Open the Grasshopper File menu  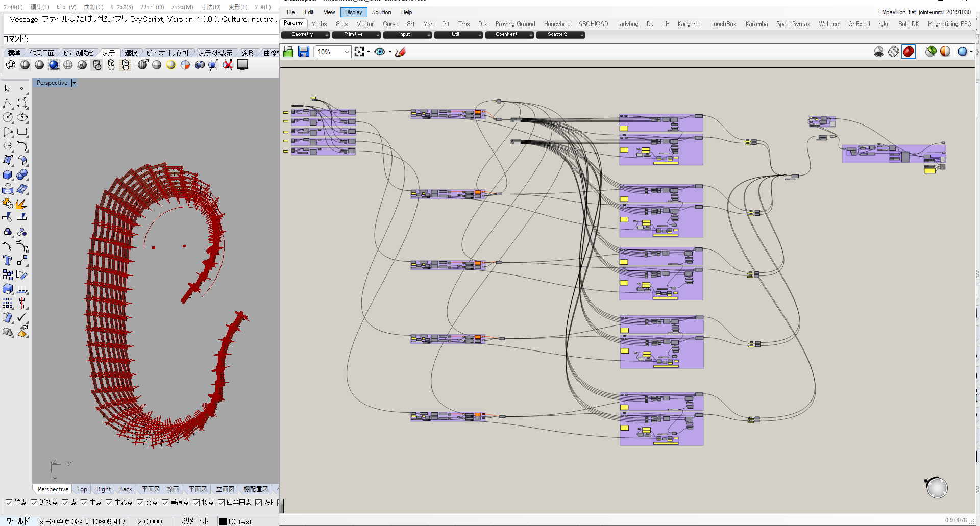point(290,12)
